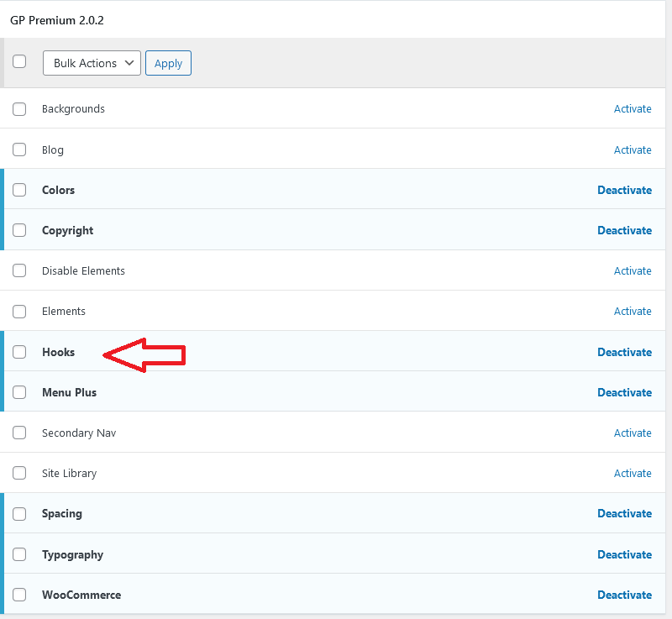Click the Colors module name
This screenshot has height=619, width=672.
pyautogui.click(x=58, y=190)
